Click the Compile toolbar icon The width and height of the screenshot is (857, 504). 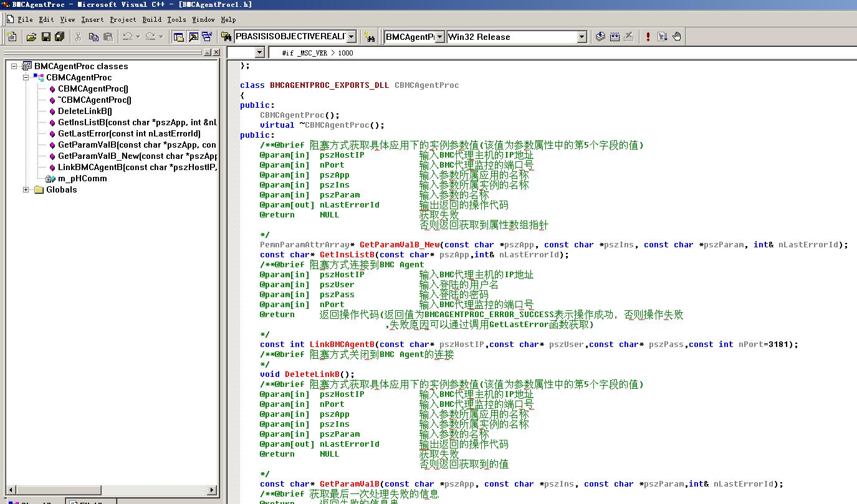600,37
